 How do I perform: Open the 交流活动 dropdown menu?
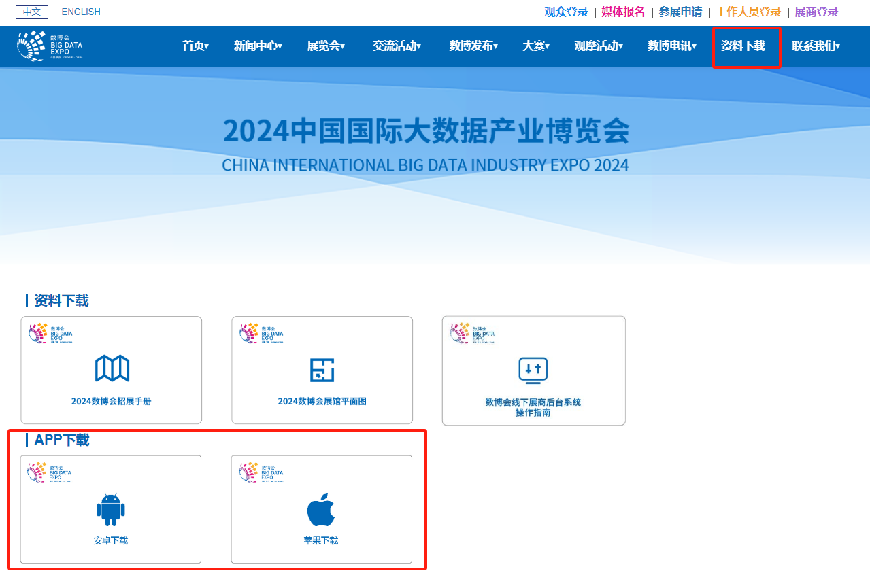pyautogui.click(x=397, y=46)
